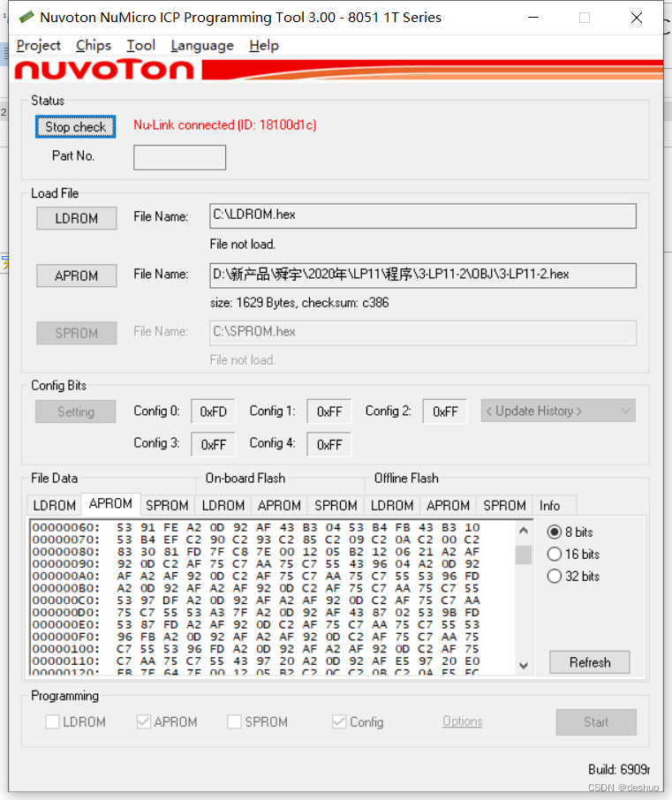The height and width of the screenshot is (800, 672).
Task: Open the programming Options link
Action: pos(463,721)
